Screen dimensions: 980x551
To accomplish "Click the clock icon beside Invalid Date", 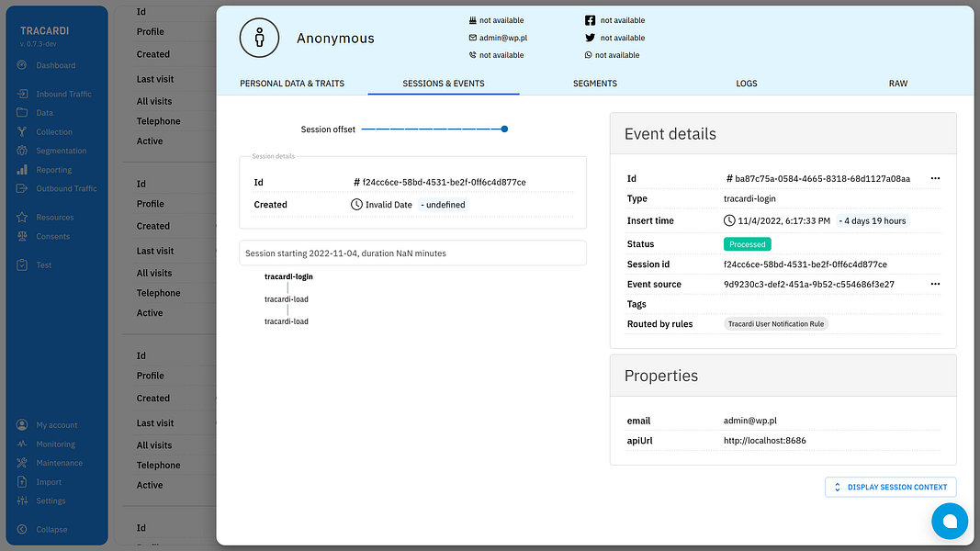I will pyautogui.click(x=356, y=204).
